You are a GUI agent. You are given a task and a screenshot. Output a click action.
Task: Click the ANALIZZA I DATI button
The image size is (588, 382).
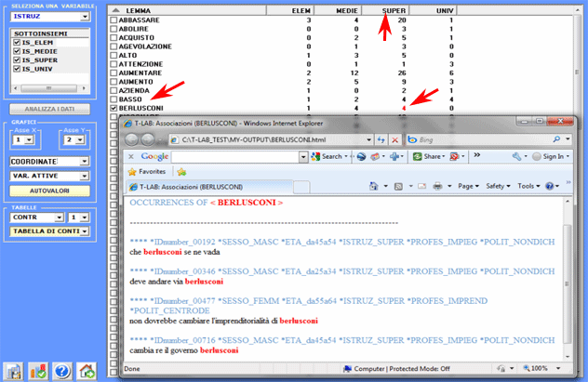[x=50, y=109]
